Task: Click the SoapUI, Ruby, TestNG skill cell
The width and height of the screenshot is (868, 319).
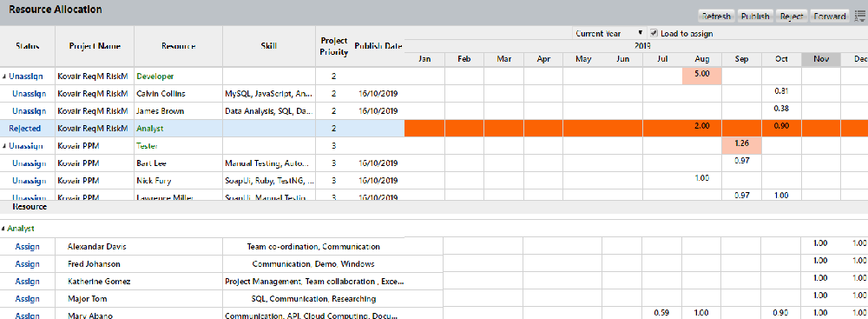Action: click(269, 180)
